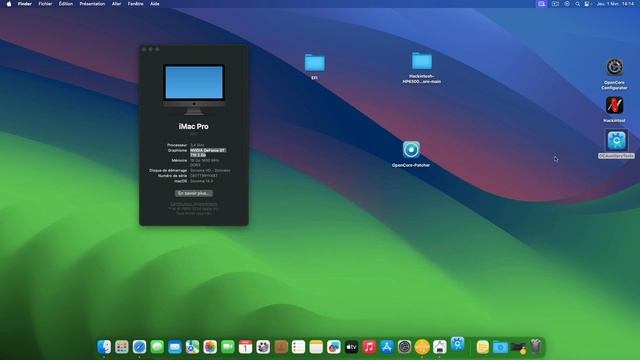The height and width of the screenshot is (360, 640).
Task: Click Spotlight search in menu bar
Action: [578, 4]
